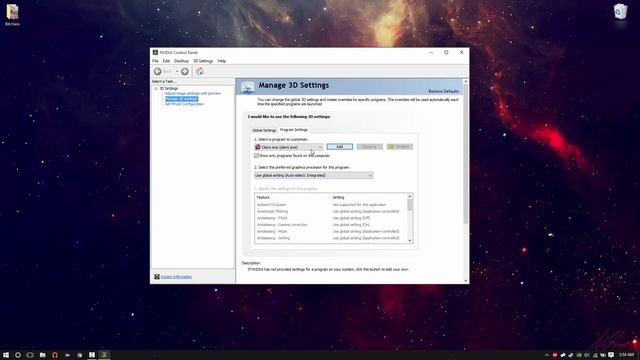Click the Add button

click(x=340, y=147)
